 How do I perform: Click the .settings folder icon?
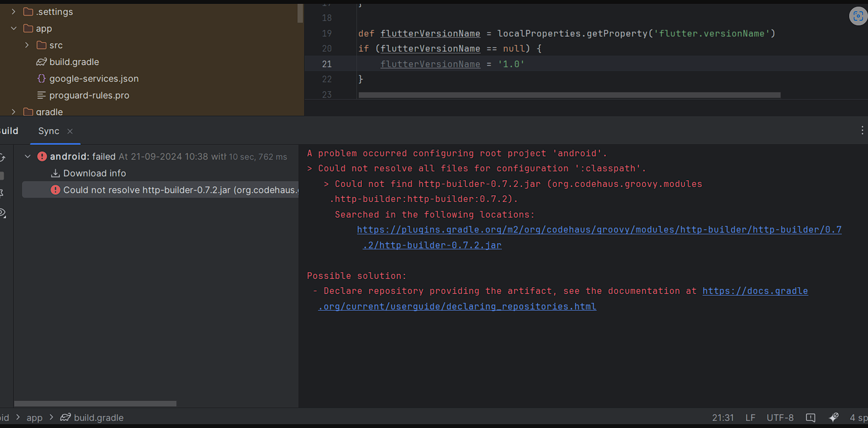click(x=28, y=12)
